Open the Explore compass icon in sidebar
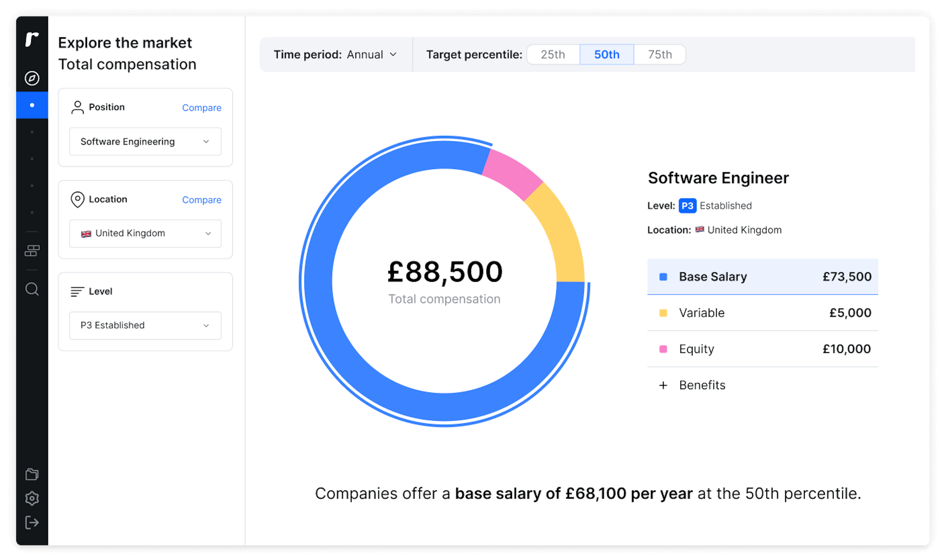This screenshot has width=944, height=560. (32, 77)
